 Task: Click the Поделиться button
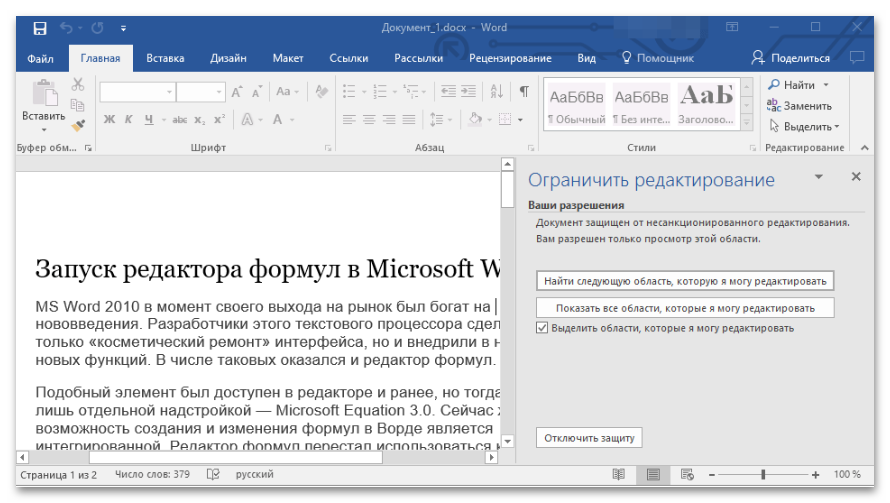click(x=790, y=58)
